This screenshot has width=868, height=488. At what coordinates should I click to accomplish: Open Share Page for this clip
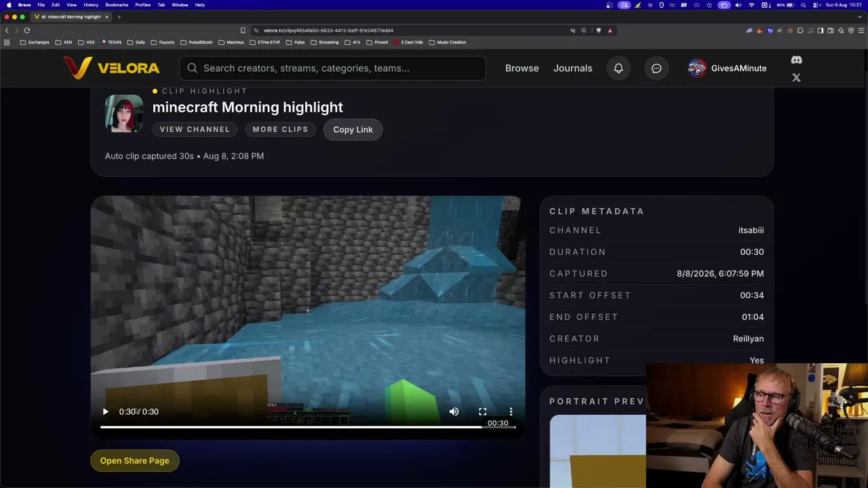point(134,461)
